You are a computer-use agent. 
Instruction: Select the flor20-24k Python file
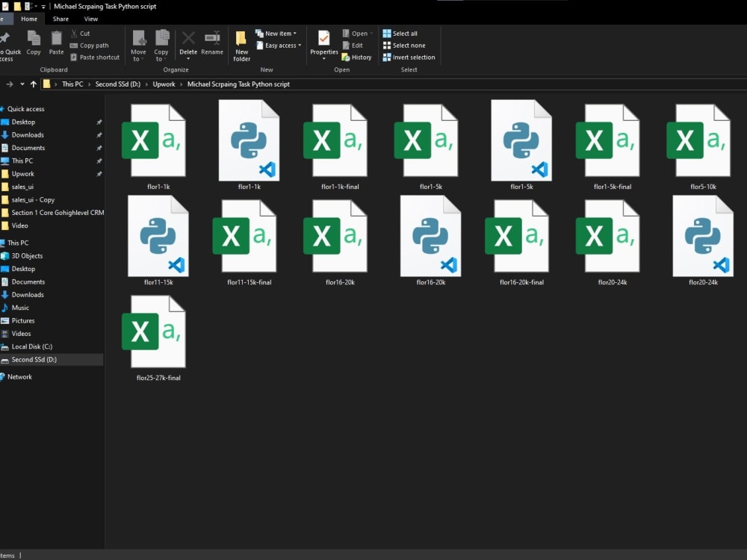(703, 240)
